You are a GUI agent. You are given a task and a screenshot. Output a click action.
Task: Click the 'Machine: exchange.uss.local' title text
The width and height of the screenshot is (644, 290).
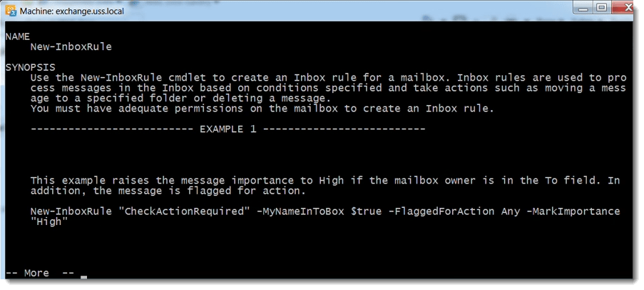click(x=72, y=11)
